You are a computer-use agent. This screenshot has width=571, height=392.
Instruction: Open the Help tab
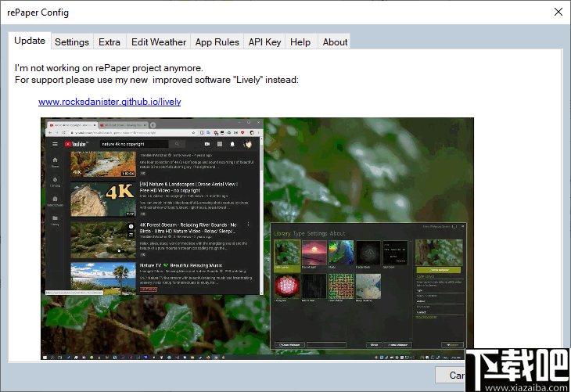[300, 42]
